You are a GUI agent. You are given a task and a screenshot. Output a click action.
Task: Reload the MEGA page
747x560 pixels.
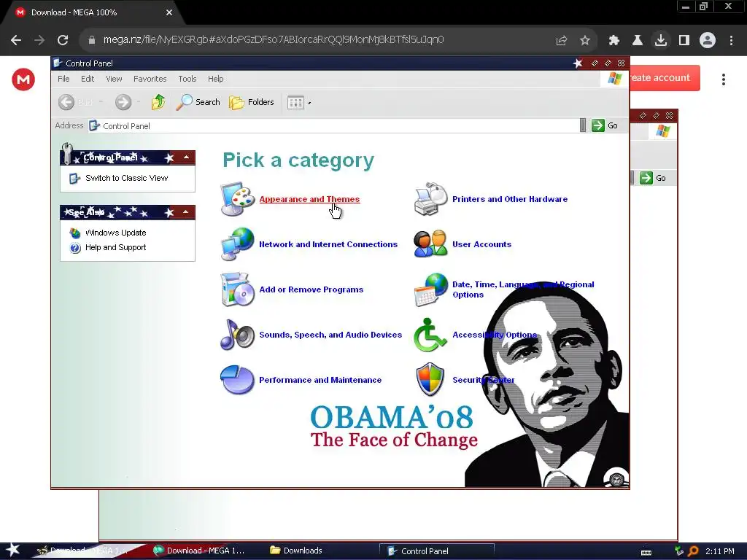point(63,40)
